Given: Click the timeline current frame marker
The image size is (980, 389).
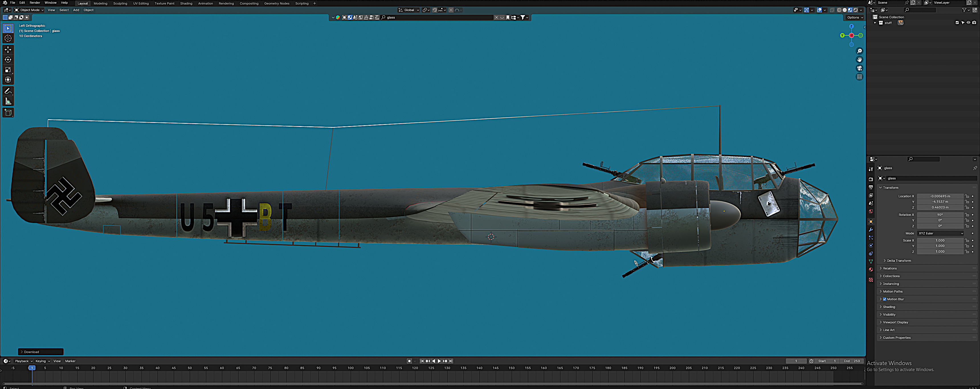Looking at the screenshot, I should point(32,368).
